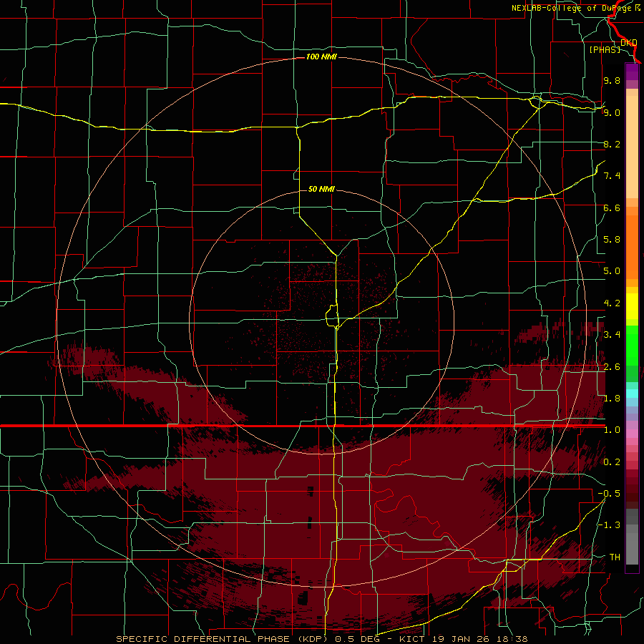Image resolution: width=644 pixels, height=644 pixels.
Task: Select the 3.4 scale value
Action: click(612, 335)
